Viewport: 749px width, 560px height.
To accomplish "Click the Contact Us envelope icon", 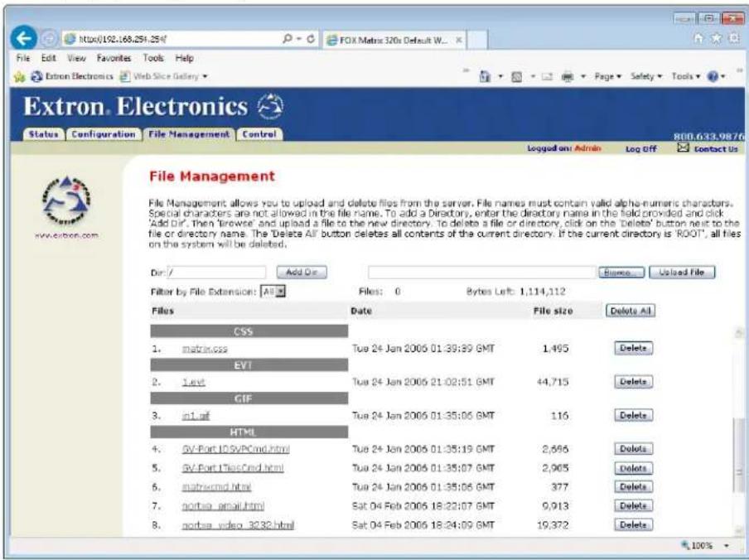I will [683, 148].
